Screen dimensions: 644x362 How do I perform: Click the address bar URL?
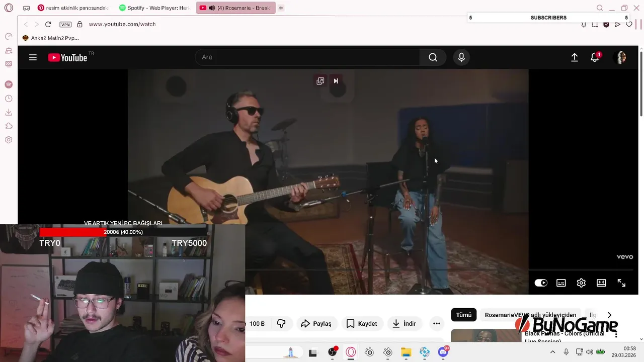[122, 24]
